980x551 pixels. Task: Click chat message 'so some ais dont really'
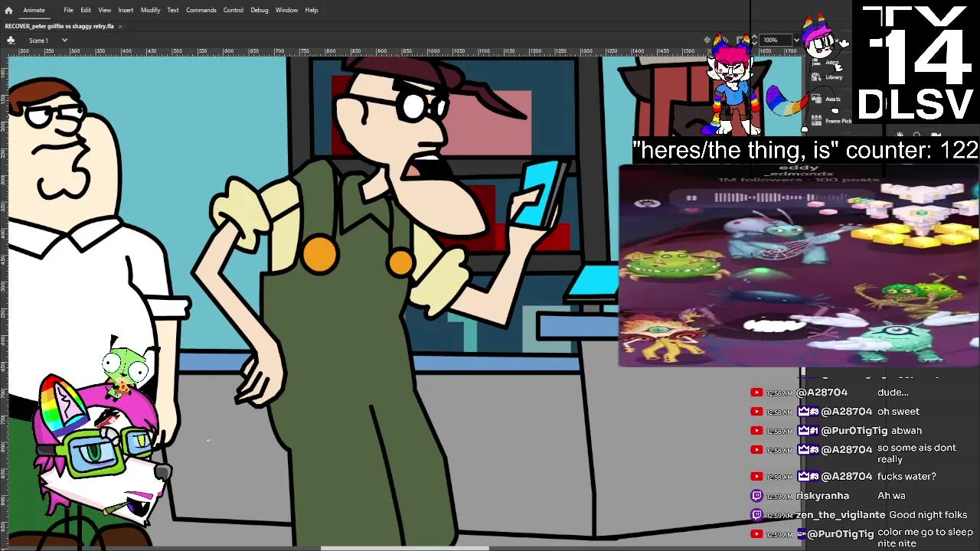tap(916, 454)
